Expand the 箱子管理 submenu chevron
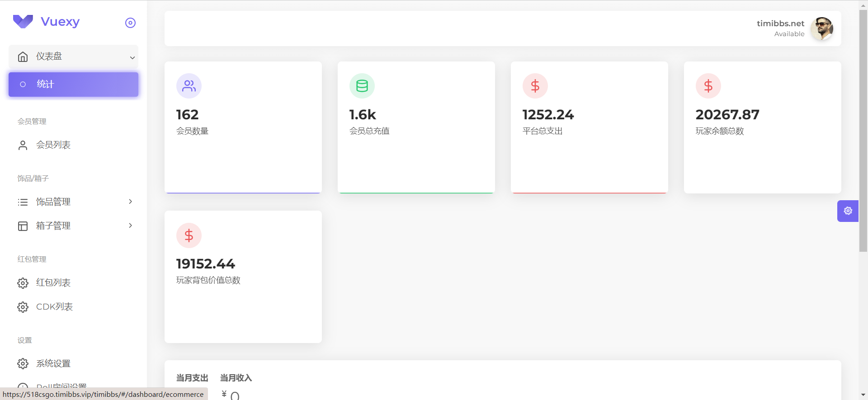This screenshot has width=868, height=400. click(130, 226)
